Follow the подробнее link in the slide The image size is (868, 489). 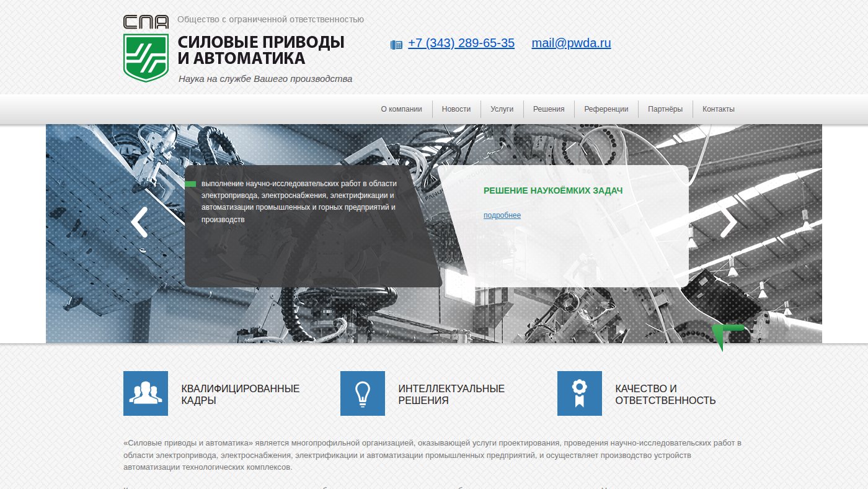[502, 215]
